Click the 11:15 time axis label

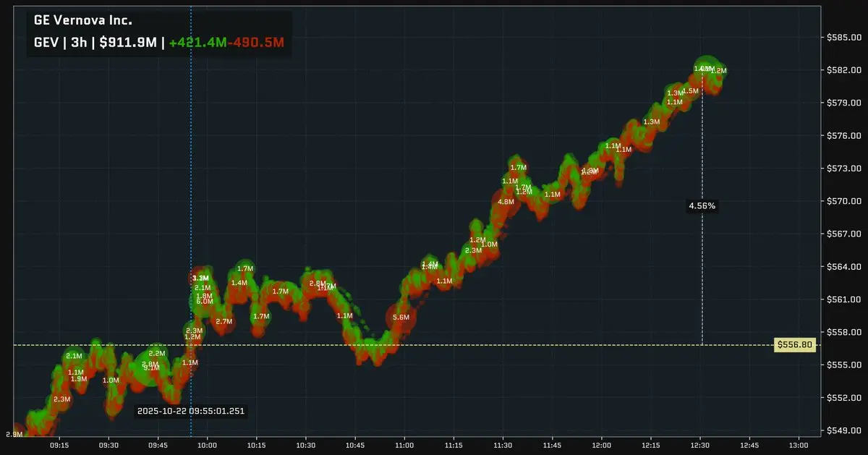(x=454, y=446)
